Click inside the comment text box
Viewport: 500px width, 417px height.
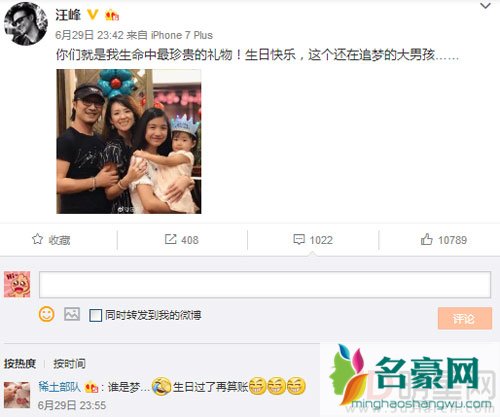coord(265,284)
